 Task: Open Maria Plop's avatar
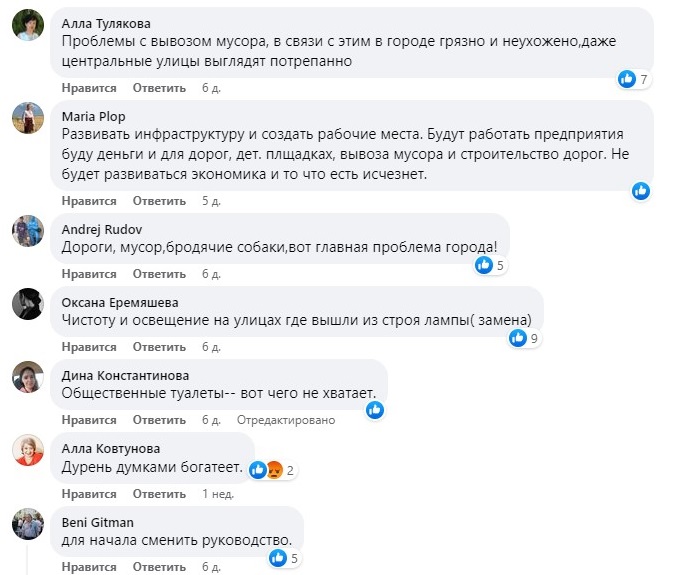[27, 118]
